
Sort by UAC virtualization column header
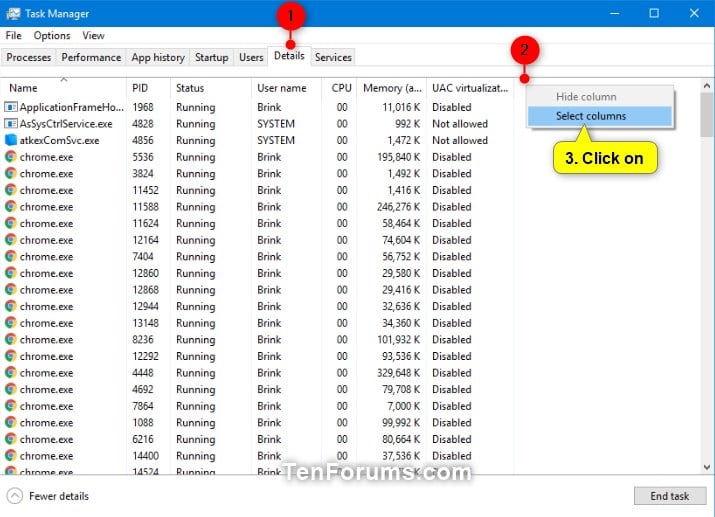click(470, 88)
